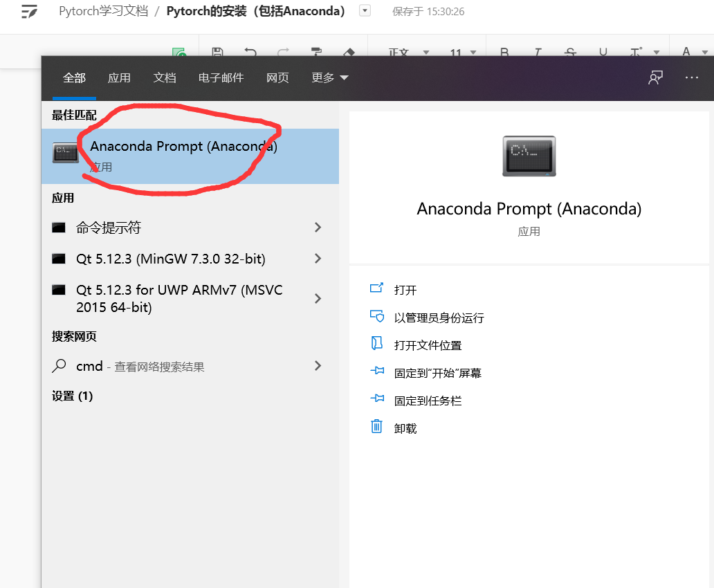Click the open-app arrow icon next to 打开
The image size is (714, 588).
point(376,288)
